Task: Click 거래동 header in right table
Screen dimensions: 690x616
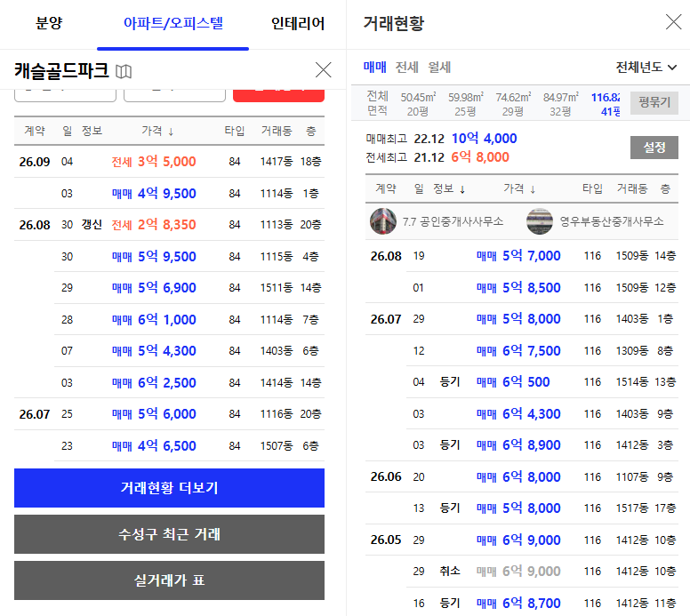Action: point(632,188)
